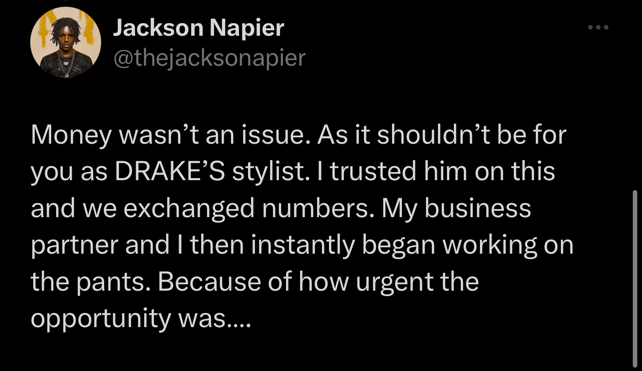
Task: Open the @thejacksonapier handle link
Action: [x=209, y=58]
